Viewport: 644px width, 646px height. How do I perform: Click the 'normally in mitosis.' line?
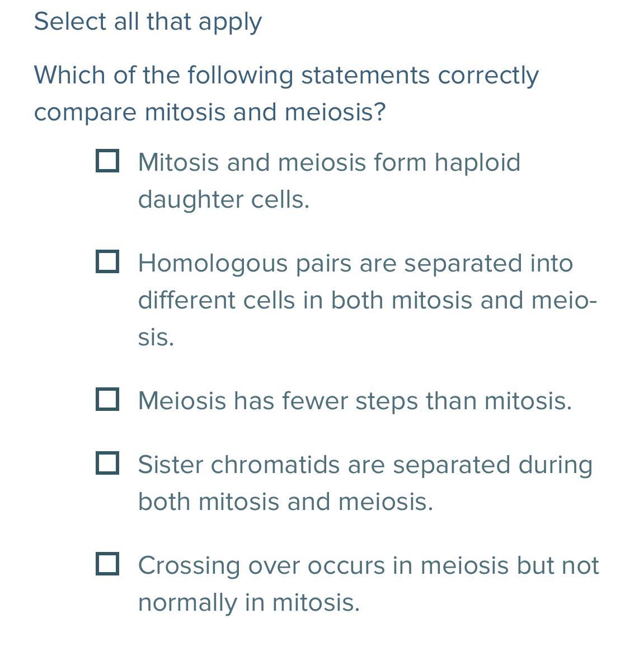pyautogui.click(x=248, y=602)
